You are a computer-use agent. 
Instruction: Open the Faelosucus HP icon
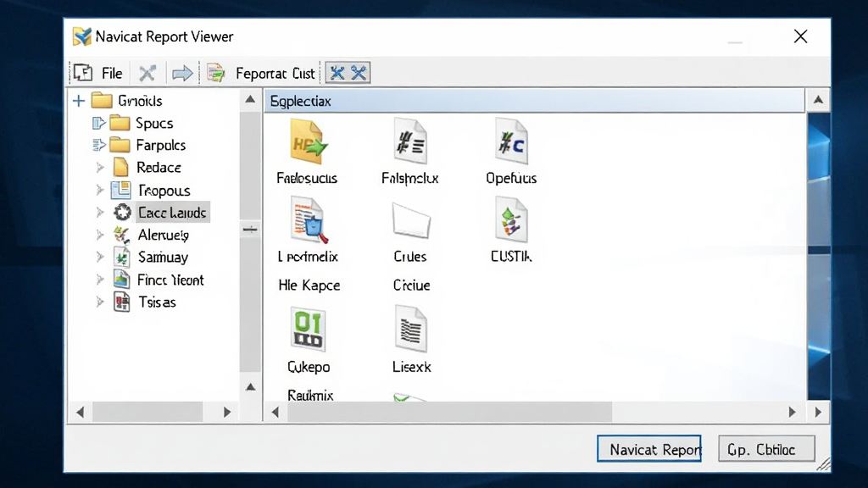[308, 142]
